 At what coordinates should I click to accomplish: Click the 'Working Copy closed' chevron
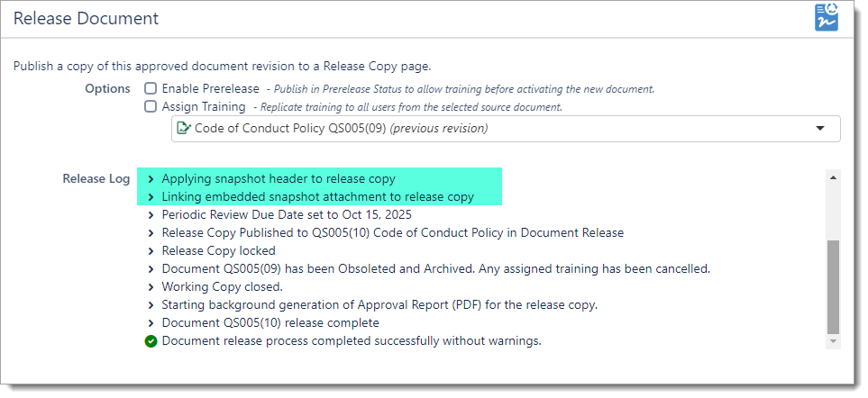pos(151,287)
